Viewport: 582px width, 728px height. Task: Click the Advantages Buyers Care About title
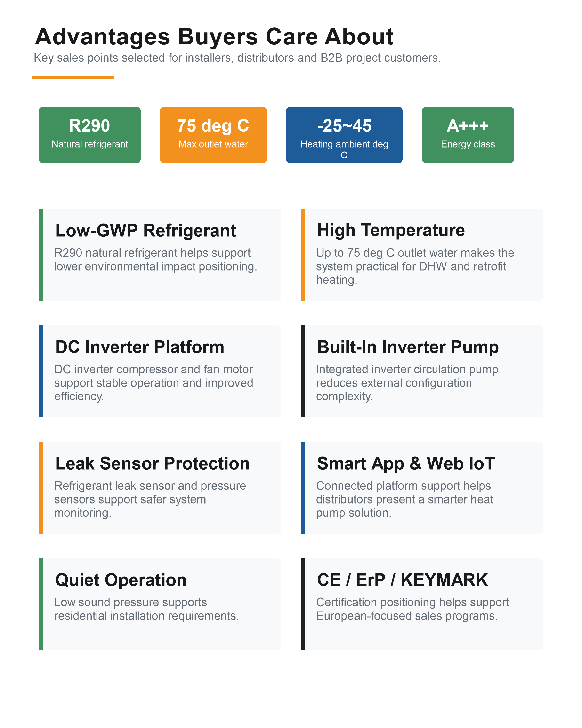214,36
